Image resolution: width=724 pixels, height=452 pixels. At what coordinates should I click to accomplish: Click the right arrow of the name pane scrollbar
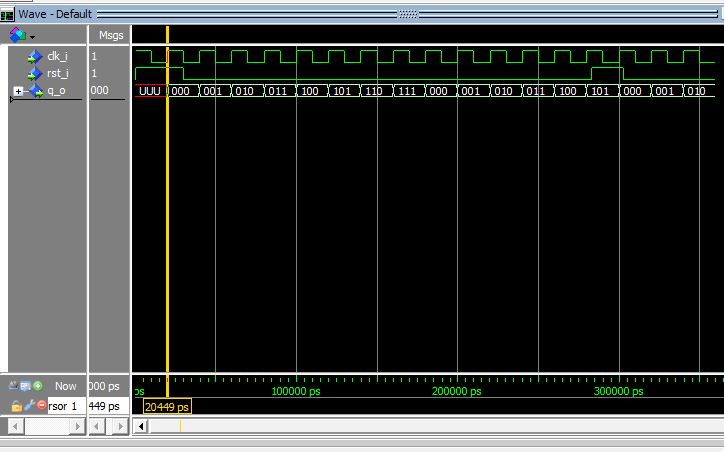coord(78,426)
